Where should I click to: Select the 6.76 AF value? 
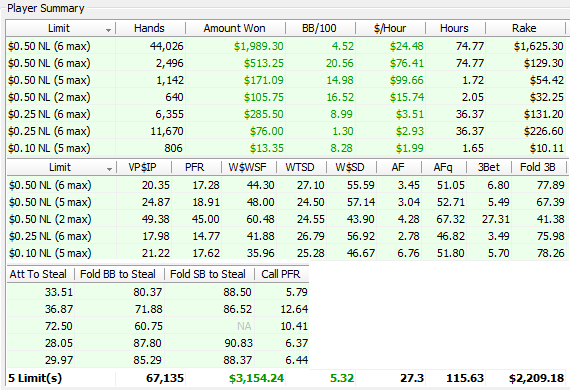[408, 253]
